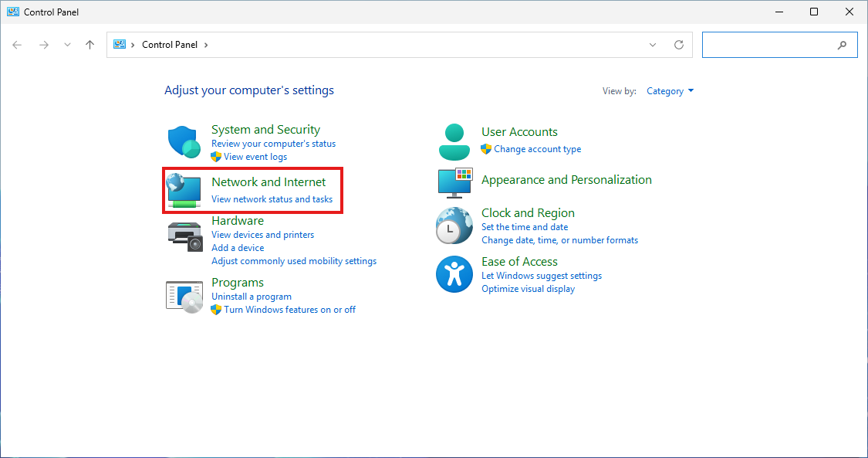Screen dimensions: 868x458
Task: Go forward with the right arrow
Action: coord(44,45)
